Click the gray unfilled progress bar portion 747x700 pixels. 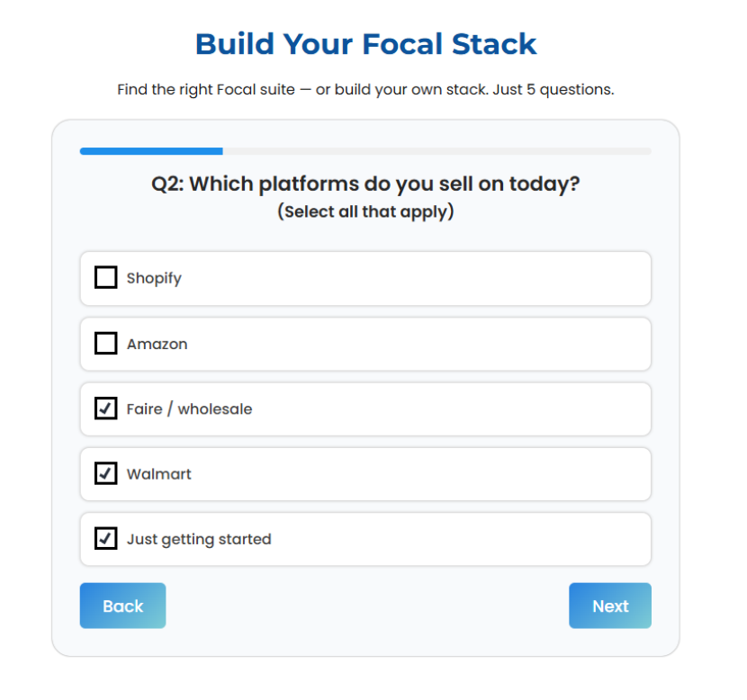[436, 151]
